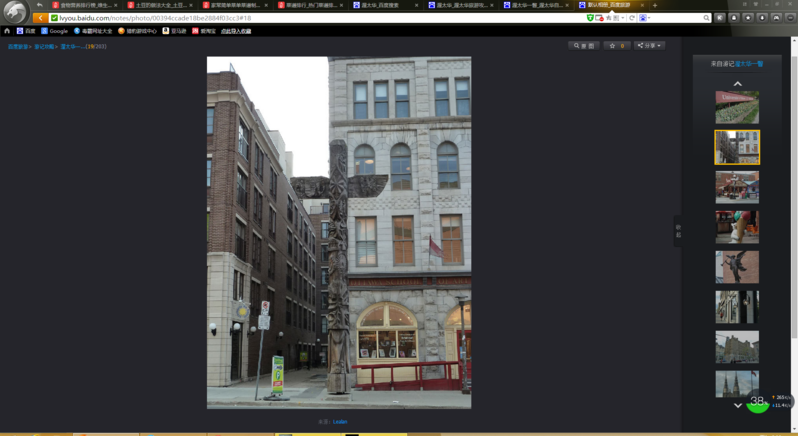Click the Lndin source link below photo
The image size is (798, 436).
click(x=340, y=422)
